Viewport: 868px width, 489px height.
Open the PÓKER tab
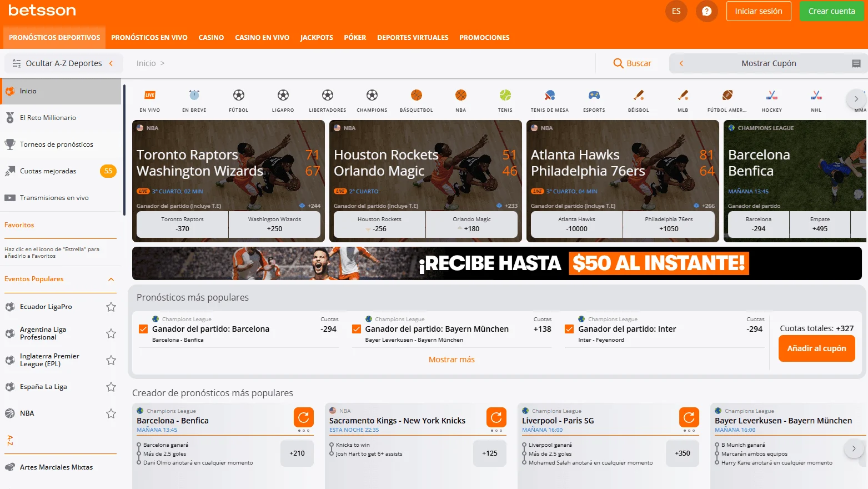tap(355, 38)
